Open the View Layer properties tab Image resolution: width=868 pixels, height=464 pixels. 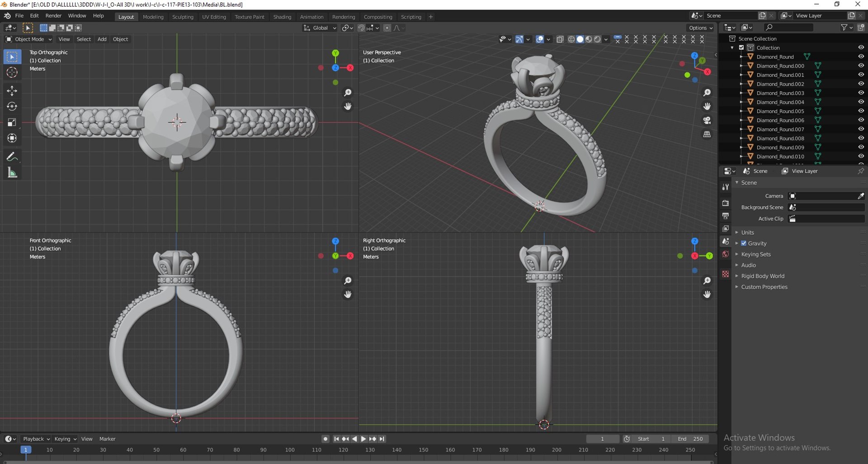pyautogui.click(x=726, y=228)
